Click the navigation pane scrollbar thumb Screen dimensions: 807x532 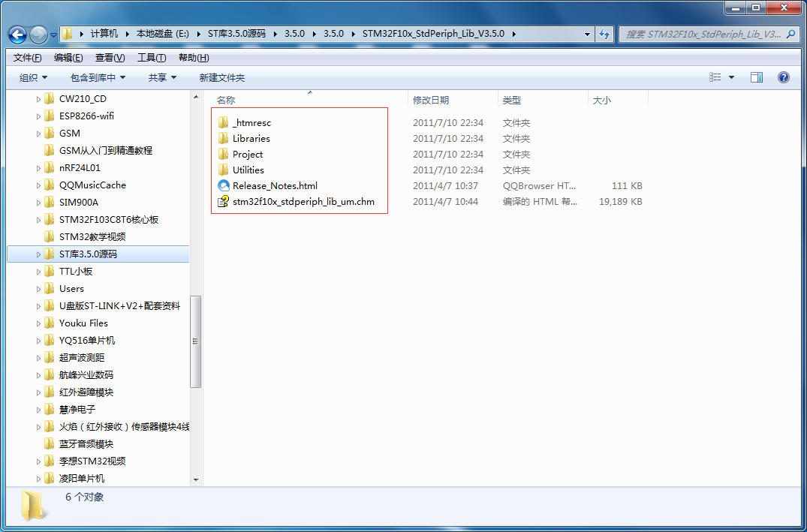[x=196, y=341]
